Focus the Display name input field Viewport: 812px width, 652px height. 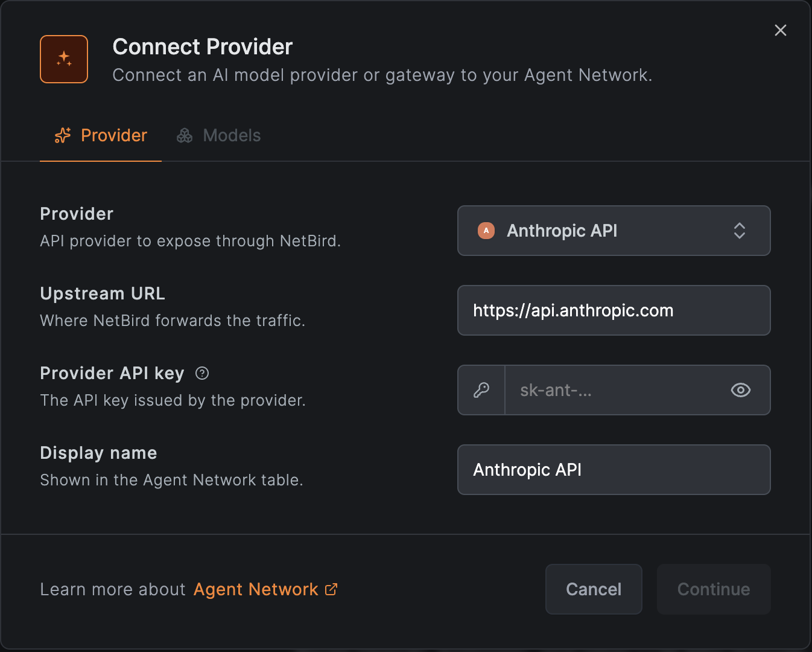click(614, 470)
